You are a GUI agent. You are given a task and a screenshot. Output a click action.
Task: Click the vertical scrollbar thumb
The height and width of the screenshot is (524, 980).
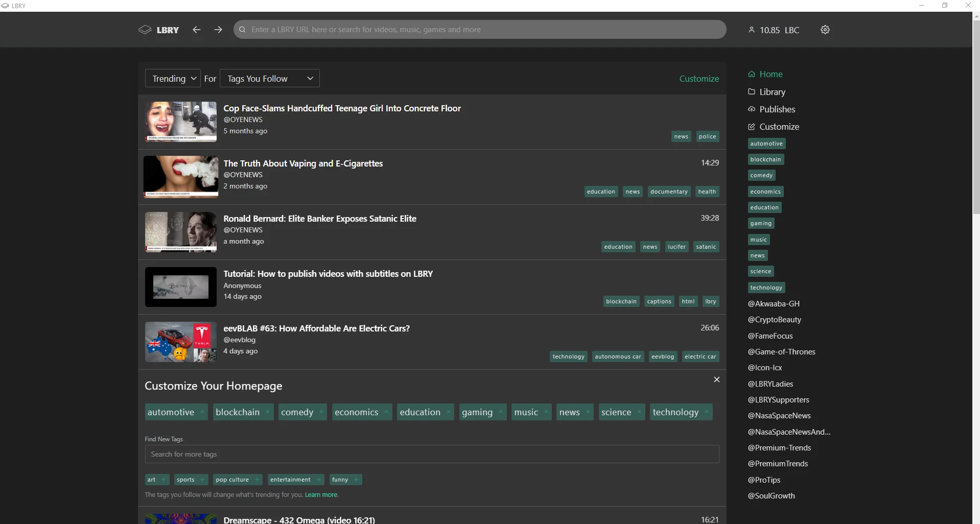976,116
